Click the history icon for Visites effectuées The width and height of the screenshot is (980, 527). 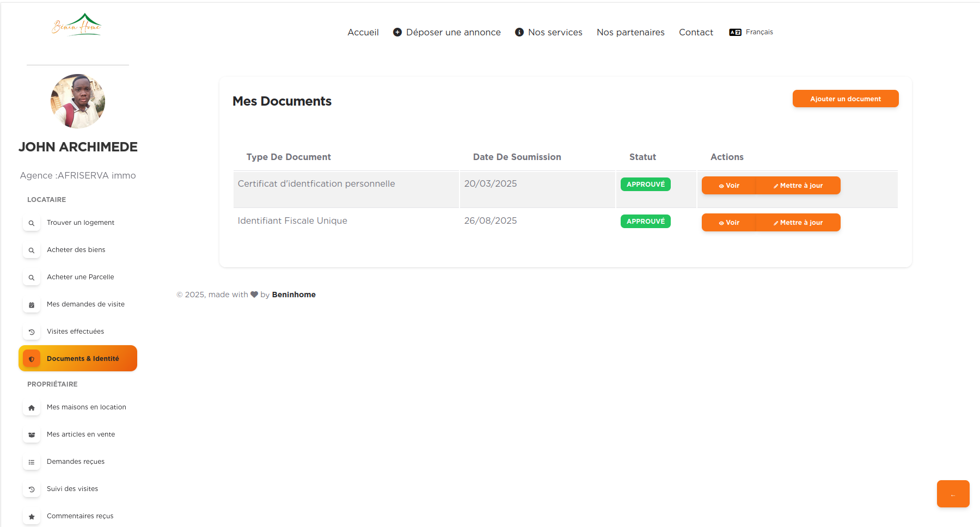[32, 332]
